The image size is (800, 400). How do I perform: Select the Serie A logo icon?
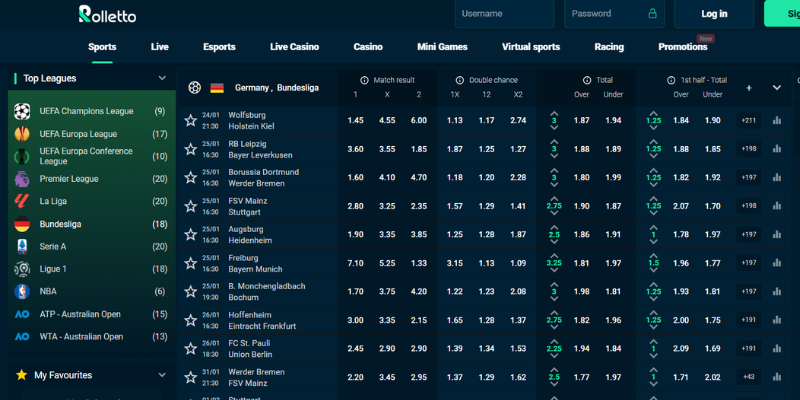coord(22,246)
